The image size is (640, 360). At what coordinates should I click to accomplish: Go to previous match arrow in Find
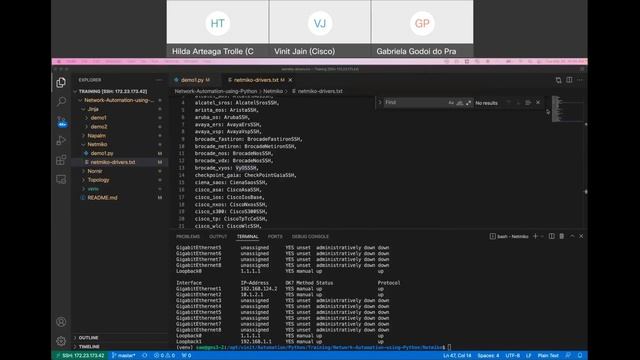tap(509, 102)
